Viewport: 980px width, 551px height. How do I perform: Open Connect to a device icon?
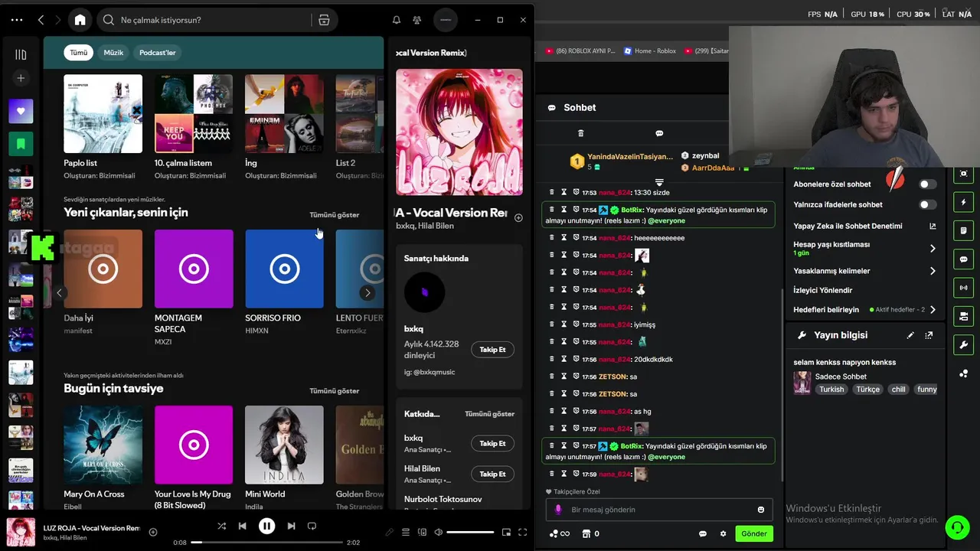[x=422, y=532]
